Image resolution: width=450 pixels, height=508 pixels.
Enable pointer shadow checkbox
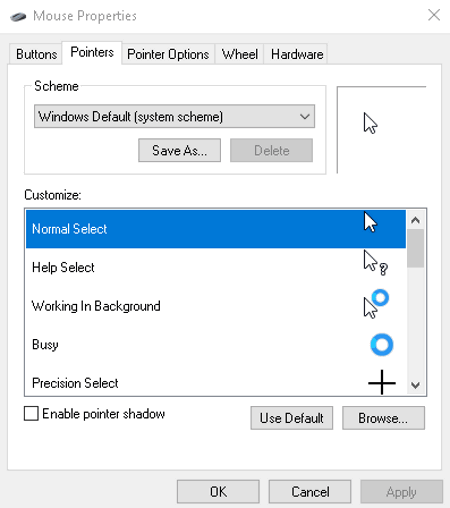(31, 413)
